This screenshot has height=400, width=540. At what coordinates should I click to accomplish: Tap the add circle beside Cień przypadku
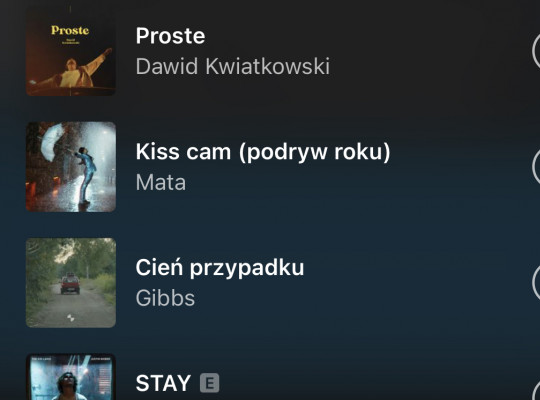536,283
